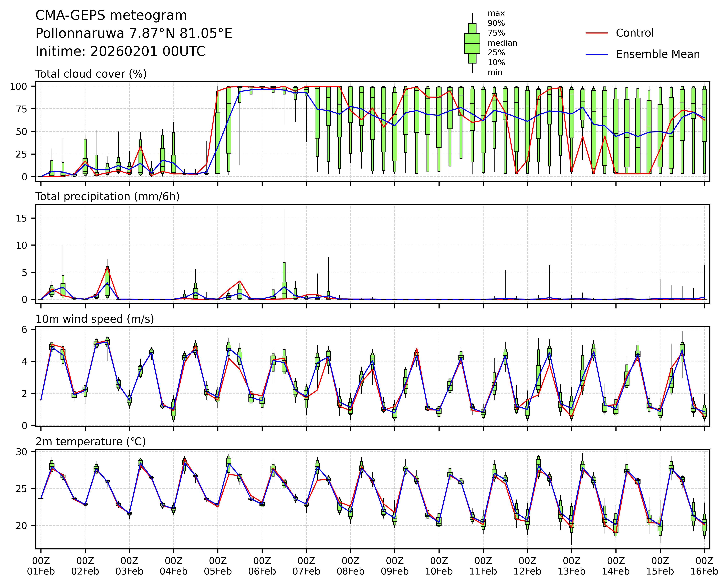Viewport: 728px width, 586px height.
Task: Click the '00Z 01Feb' x-axis label
Action: coord(41,566)
